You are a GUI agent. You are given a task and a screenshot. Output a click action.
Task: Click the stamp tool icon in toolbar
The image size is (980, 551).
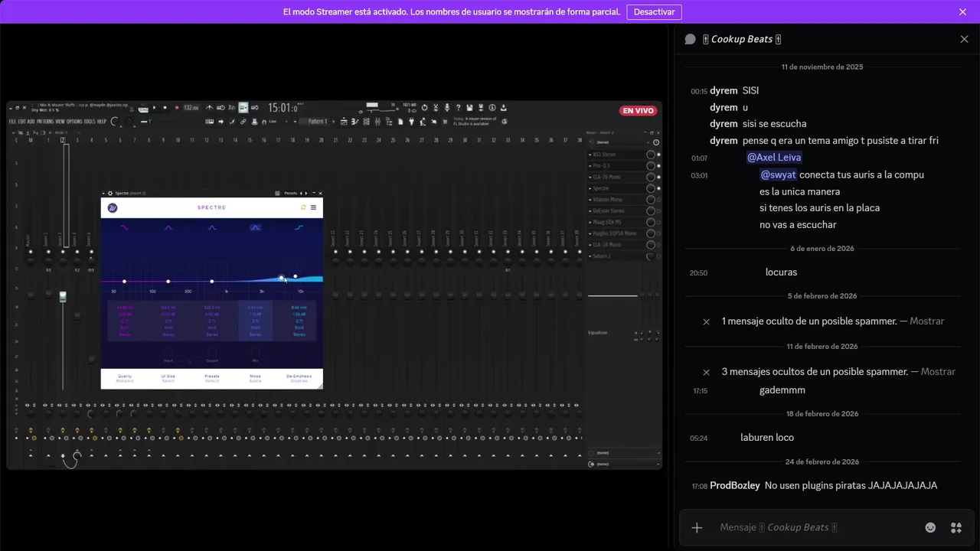point(254,122)
